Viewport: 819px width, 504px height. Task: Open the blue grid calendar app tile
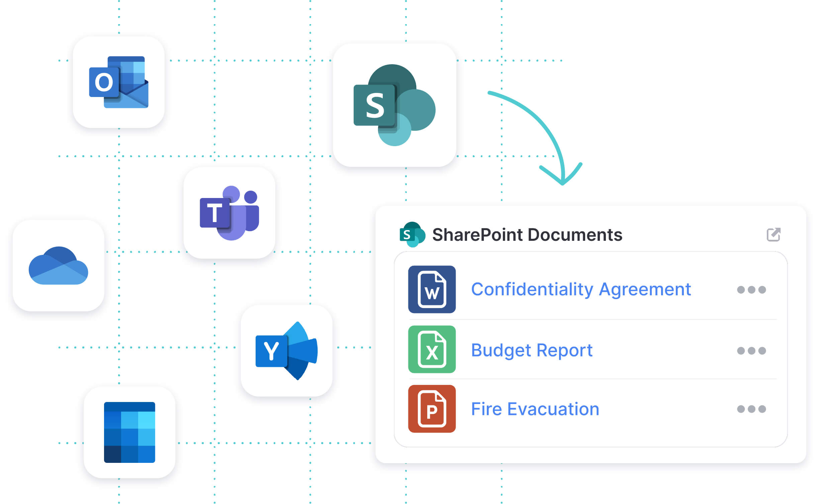click(x=129, y=432)
